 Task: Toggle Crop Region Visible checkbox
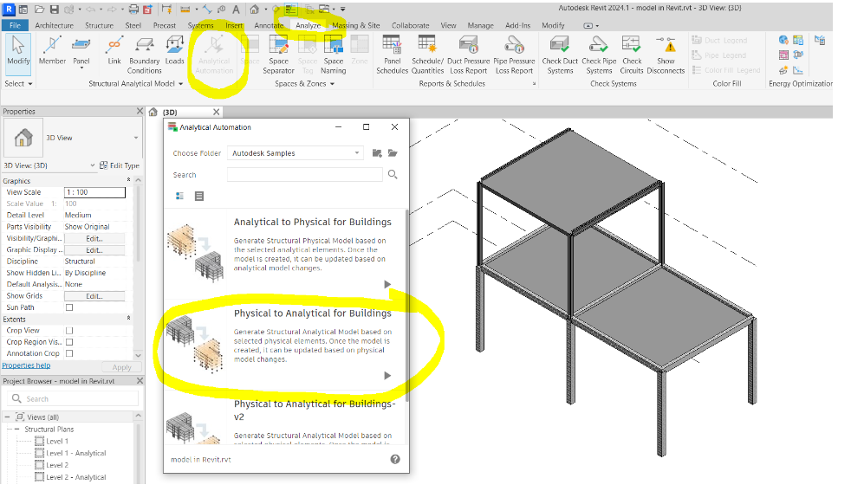tap(69, 342)
